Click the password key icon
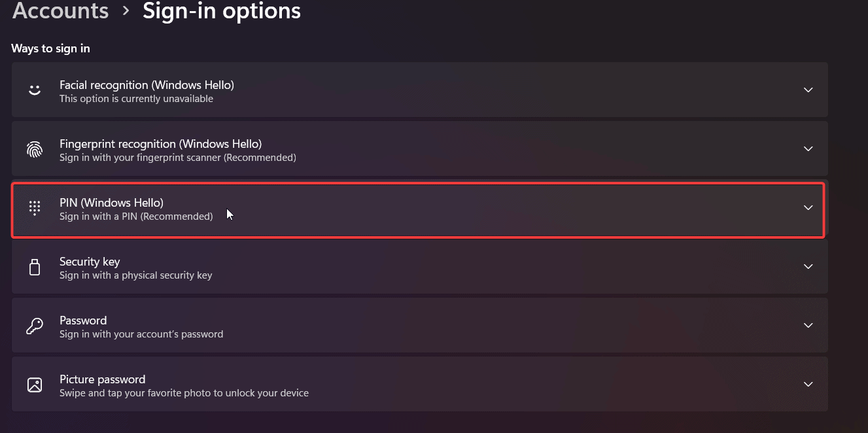Image resolution: width=868 pixels, height=433 pixels. click(35, 325)
